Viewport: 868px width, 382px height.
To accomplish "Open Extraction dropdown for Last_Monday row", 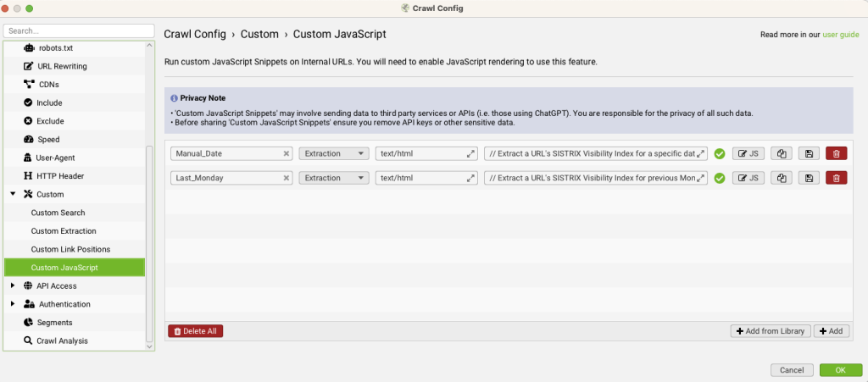I will point(334,178).
